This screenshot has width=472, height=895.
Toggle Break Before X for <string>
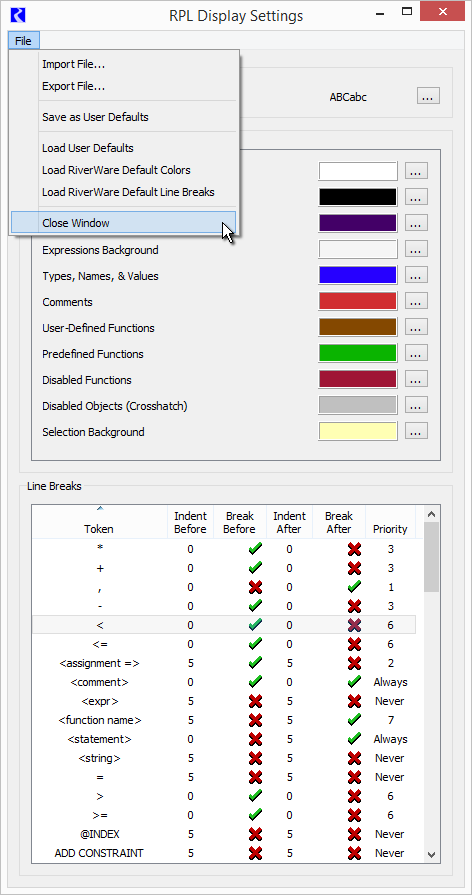pyautogui.click(x=255, y=758)
